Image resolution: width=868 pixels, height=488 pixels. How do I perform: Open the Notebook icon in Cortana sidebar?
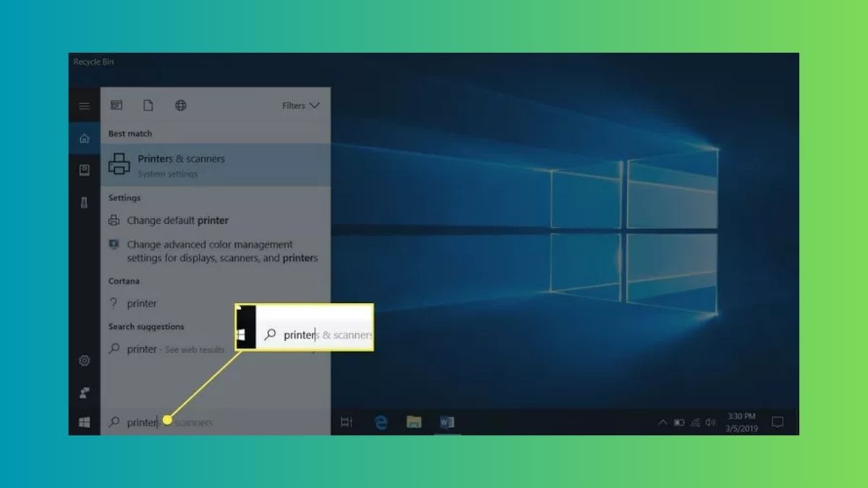pyautogui.click(x=85, y=170)
